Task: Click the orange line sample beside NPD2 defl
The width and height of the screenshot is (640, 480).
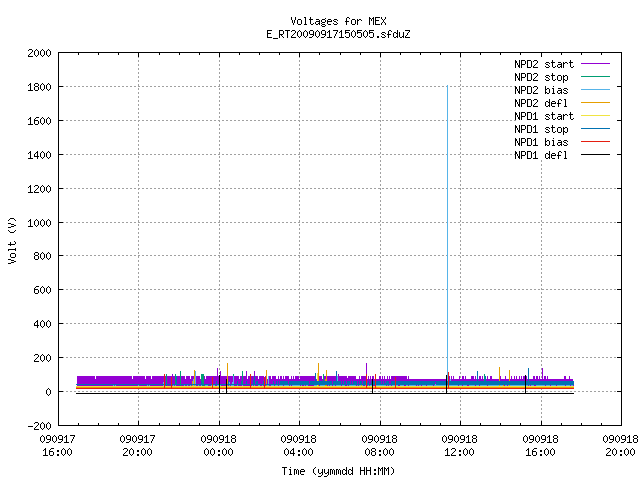Action: (596, 103)
